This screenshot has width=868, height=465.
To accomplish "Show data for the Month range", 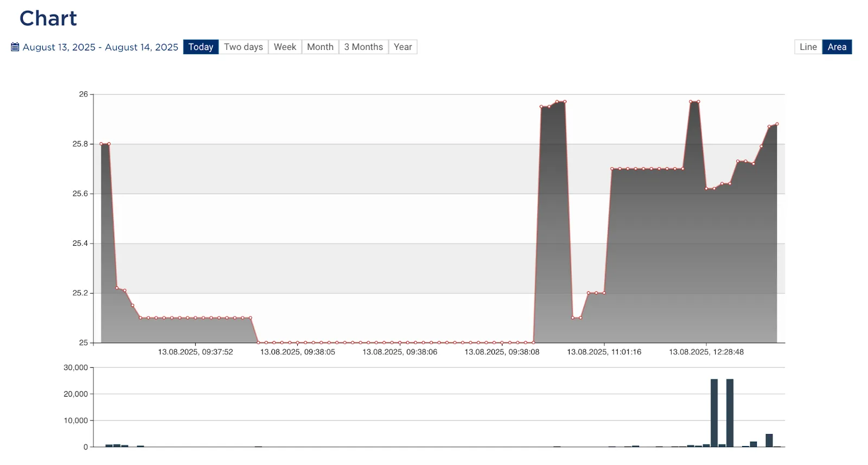I will [320, 47].
